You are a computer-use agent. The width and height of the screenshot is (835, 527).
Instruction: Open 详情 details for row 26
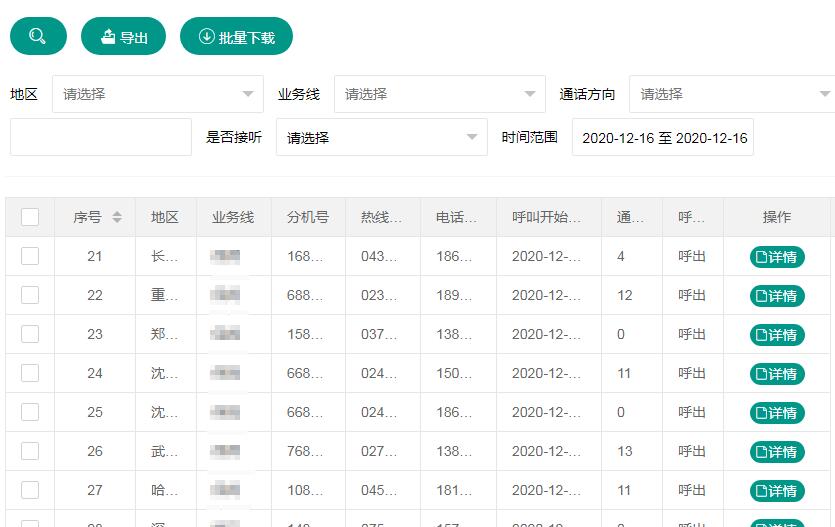[777, 452]
